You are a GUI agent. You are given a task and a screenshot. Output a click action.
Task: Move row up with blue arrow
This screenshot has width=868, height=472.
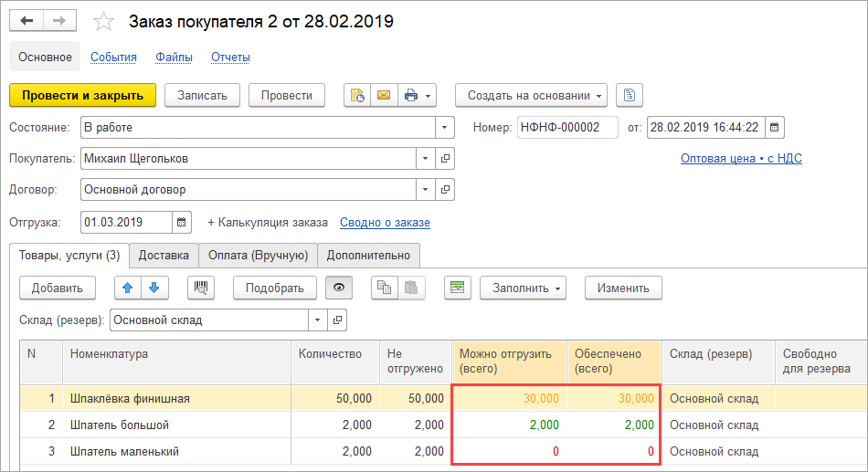(128, 288)
